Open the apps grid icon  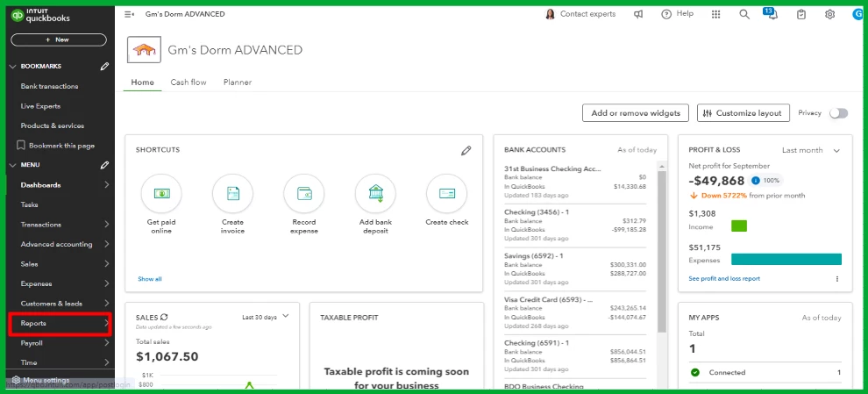(x=715, y=14)
